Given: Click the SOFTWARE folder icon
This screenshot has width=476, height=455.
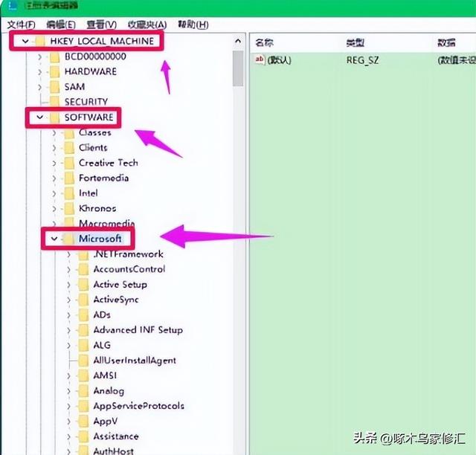Looking at the screenshot, I should point(54,117).
